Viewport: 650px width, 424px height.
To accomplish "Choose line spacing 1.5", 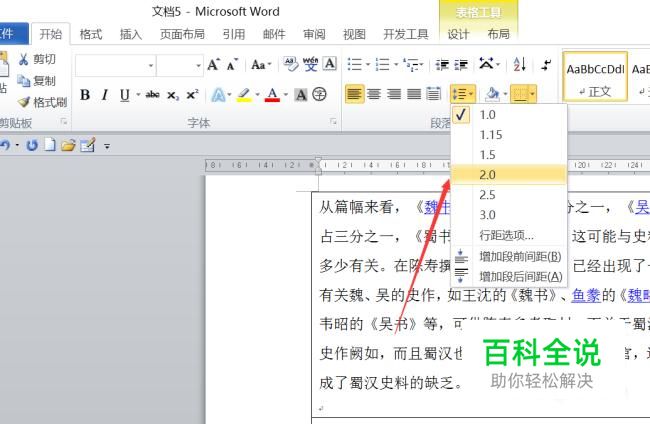I will 509,155.
